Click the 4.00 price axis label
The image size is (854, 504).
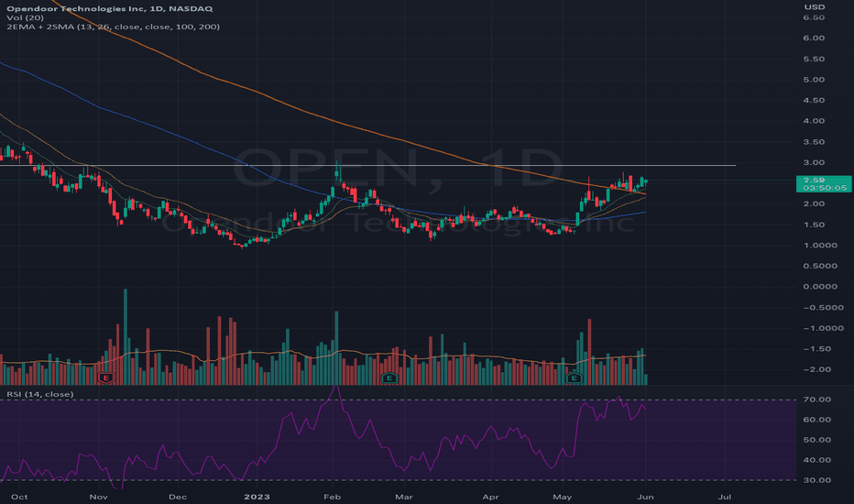click(814, 121)
